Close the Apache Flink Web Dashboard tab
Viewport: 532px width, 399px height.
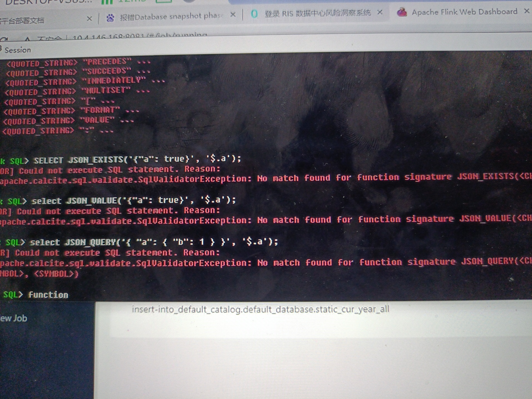click(x=527, y=11)
